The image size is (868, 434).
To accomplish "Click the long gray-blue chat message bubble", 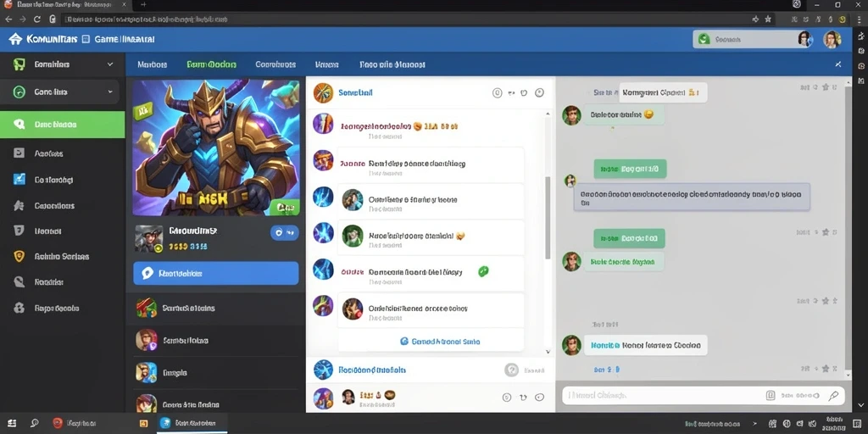I will pos(692,198).
